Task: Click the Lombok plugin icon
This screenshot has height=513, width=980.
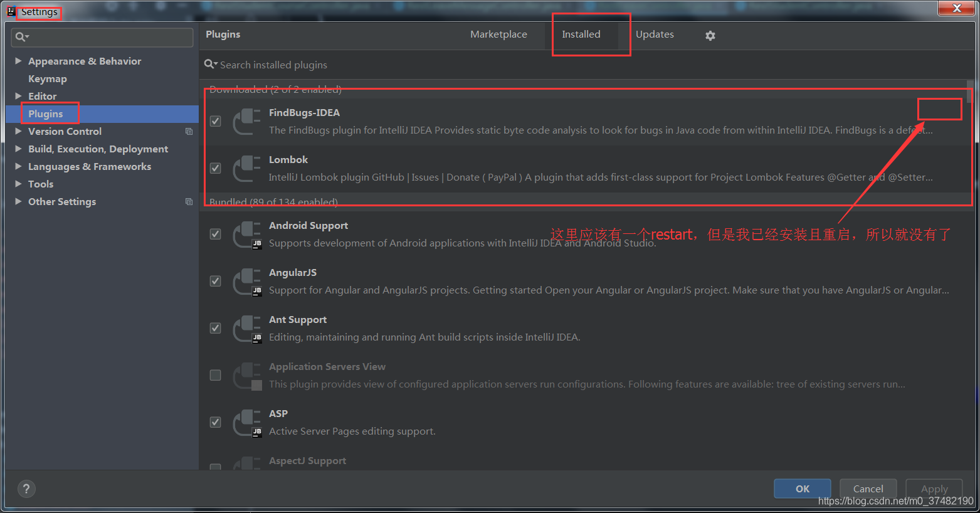Action: tap(247, 169)
